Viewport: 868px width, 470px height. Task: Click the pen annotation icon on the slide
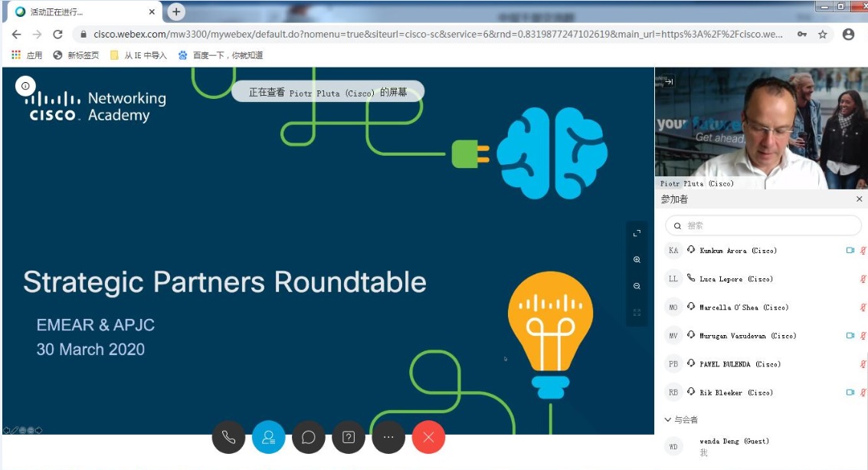pos(15,430)
